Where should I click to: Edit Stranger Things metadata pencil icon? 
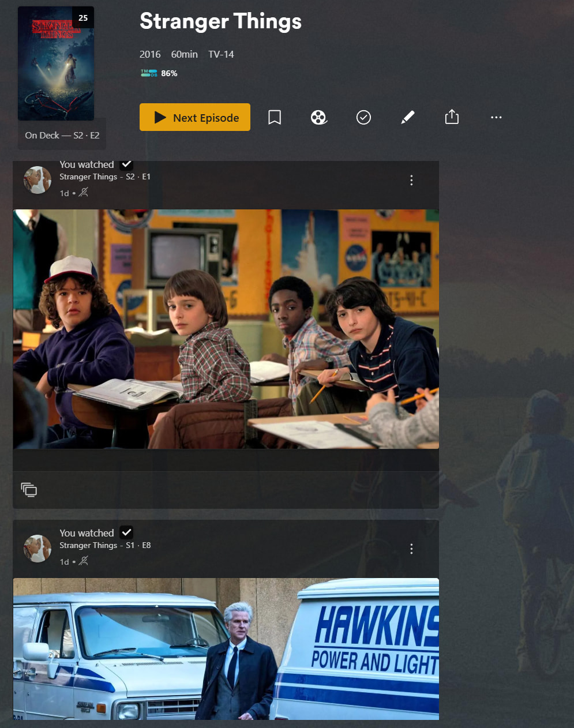[408, 118]
